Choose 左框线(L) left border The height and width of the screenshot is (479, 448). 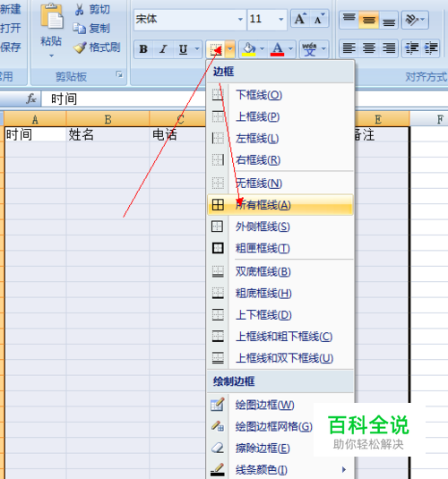tap(280, 139)
